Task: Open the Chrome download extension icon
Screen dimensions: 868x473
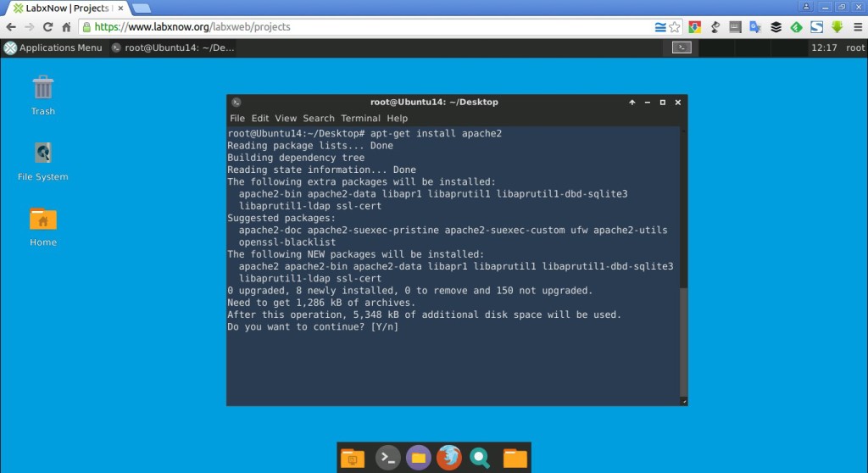Action: [695, 26]
